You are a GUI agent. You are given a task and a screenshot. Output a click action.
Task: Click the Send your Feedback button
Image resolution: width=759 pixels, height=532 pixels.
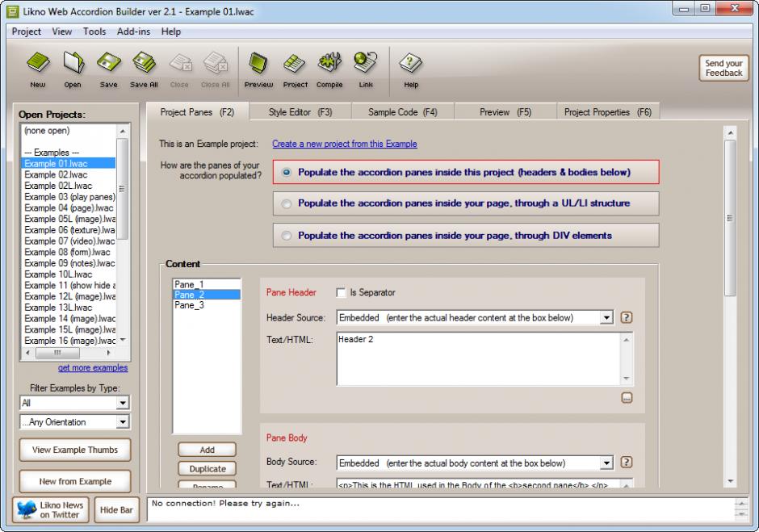(723, 68)
